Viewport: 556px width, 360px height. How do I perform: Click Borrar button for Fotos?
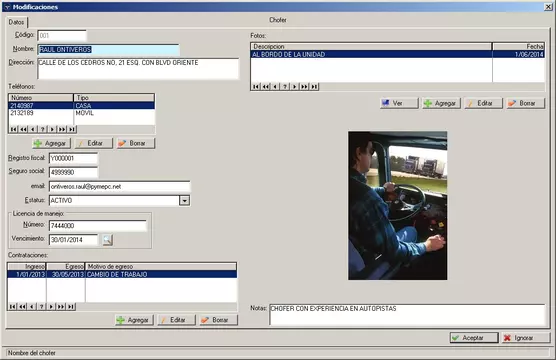(526, 103)
